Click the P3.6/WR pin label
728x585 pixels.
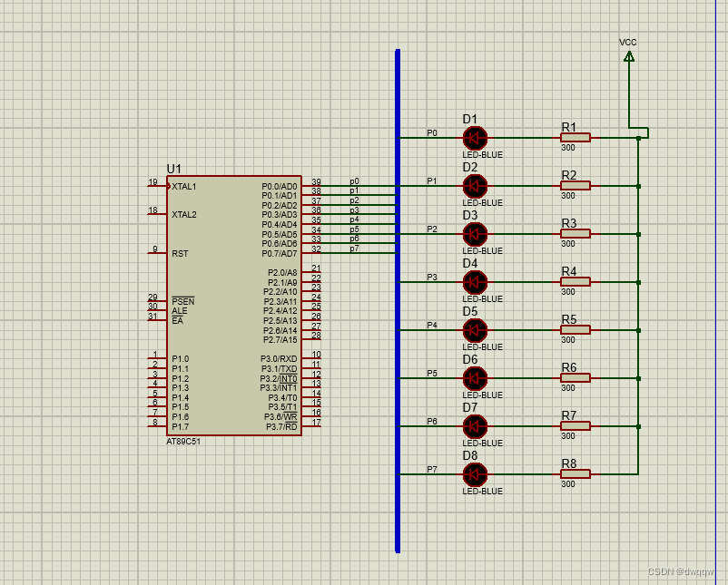pos(280,417)
